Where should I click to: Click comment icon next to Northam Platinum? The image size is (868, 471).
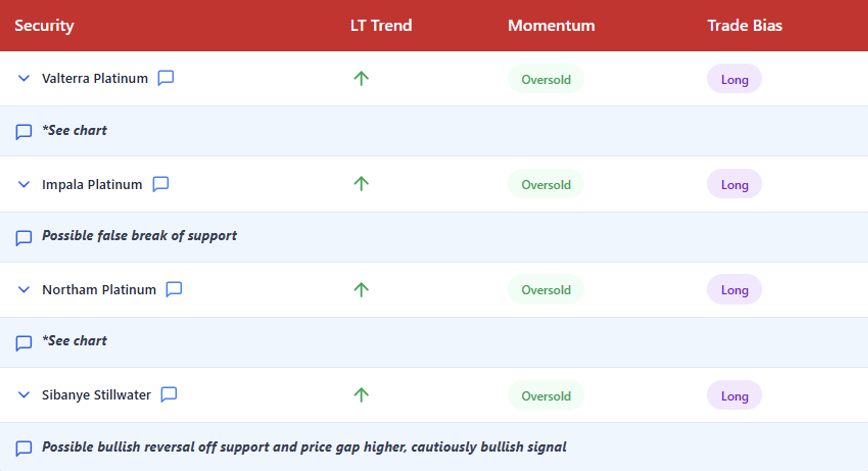point(174,289)
